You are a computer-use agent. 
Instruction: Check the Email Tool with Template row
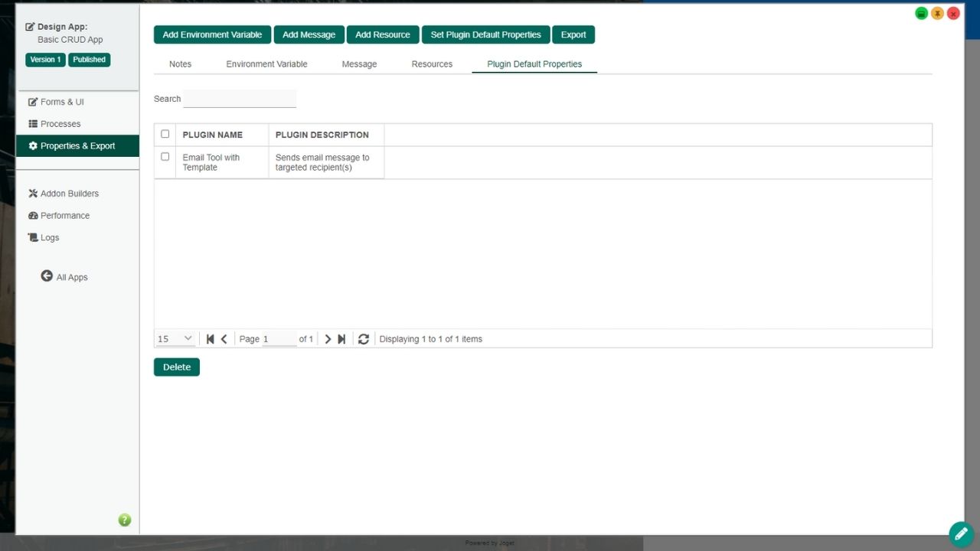pos(165,157)
